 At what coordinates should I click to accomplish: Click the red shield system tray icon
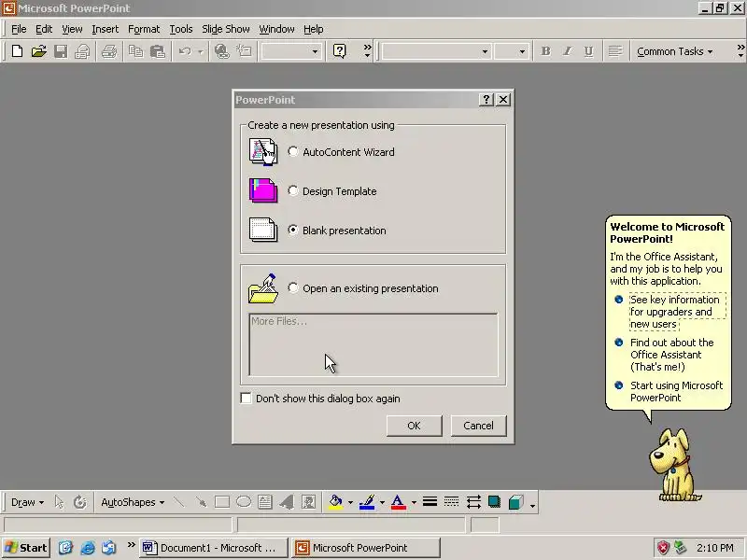tap(663, 548)
